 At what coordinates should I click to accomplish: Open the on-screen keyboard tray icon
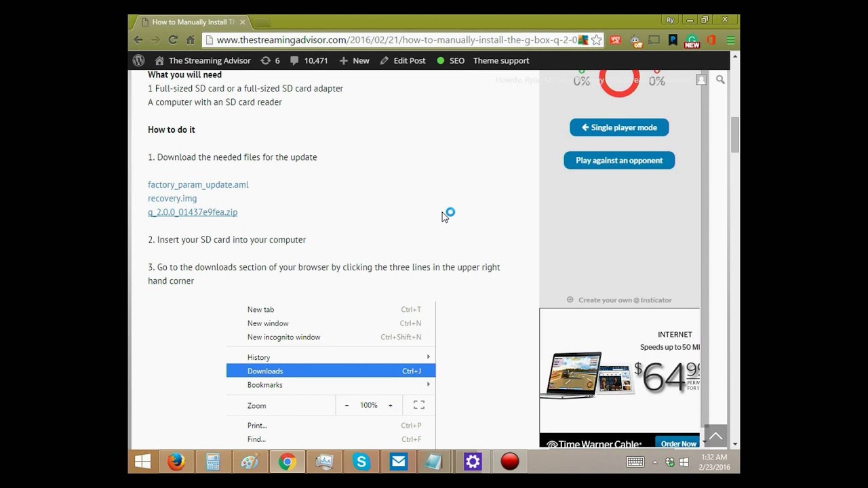(635, 462)
